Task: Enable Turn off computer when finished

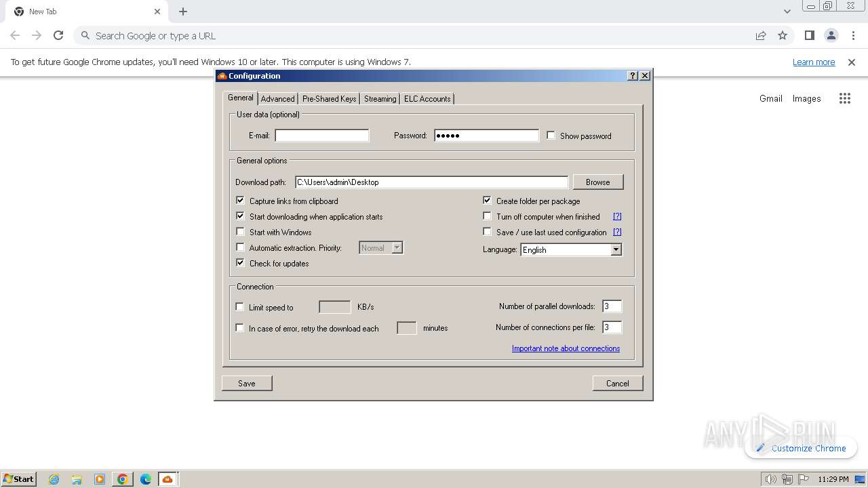Action: [487, 216]
